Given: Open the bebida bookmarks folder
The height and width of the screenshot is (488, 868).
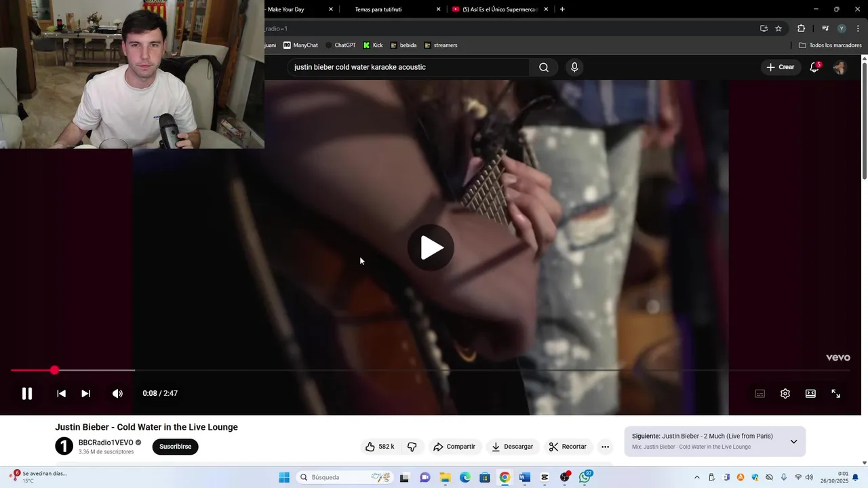Looking at the screenshot, I should click(403, 45).
